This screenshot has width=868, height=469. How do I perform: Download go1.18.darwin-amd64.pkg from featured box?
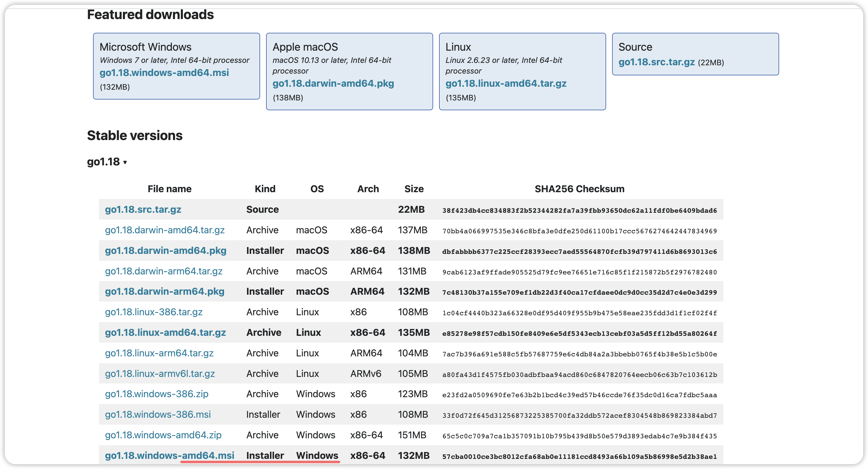[x=333, y=83]
